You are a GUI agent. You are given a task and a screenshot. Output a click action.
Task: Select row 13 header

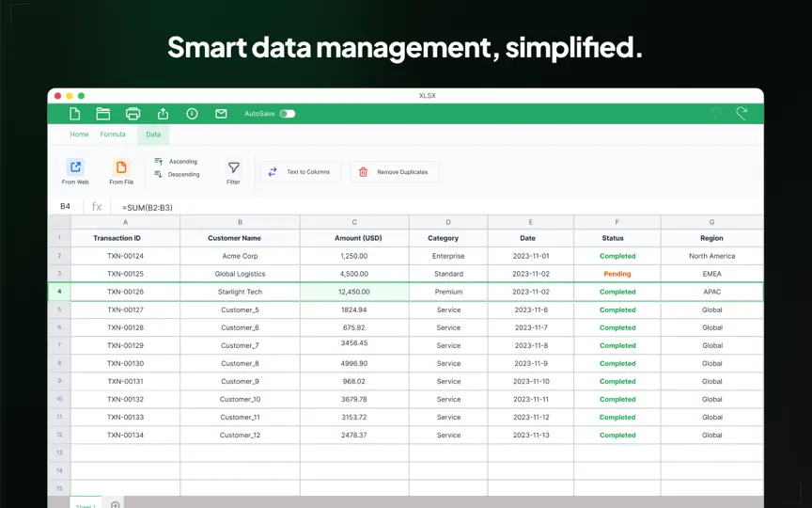tap(59, 452)
